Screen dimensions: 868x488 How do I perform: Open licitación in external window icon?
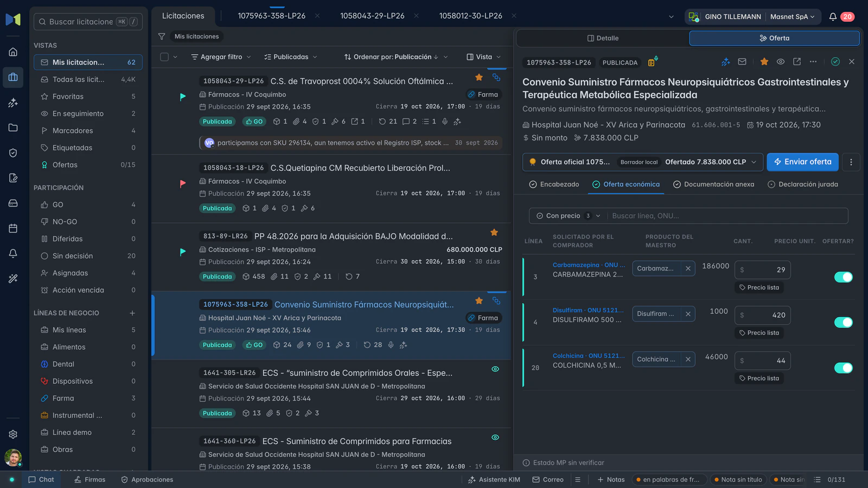[x=797, y=62]
